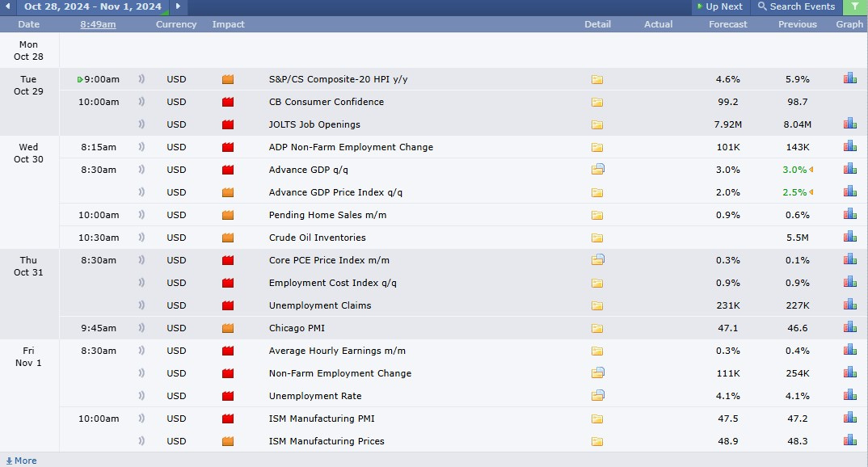Click the Forecast column header
The width and height of the screenshot is (868, 467).
pyautogui.click(x=728, y=24)
